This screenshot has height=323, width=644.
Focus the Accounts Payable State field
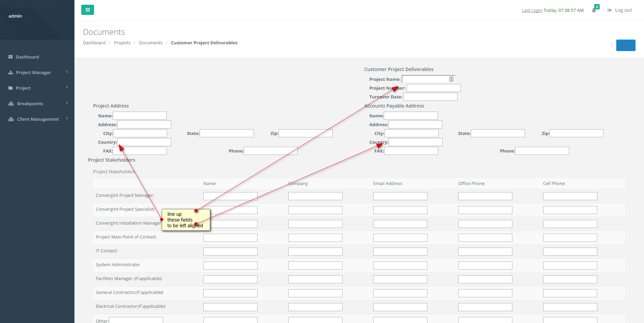[x=498, y=133]
